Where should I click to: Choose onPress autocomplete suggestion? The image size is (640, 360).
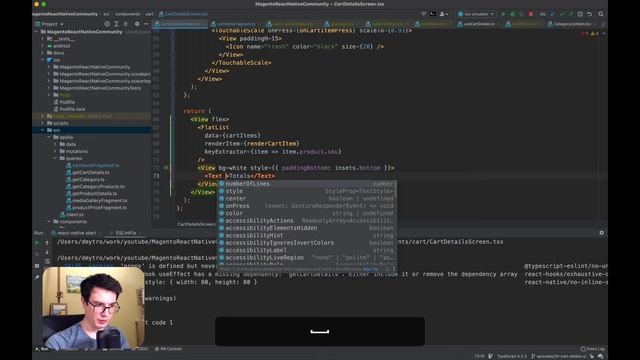click(306, 206)
